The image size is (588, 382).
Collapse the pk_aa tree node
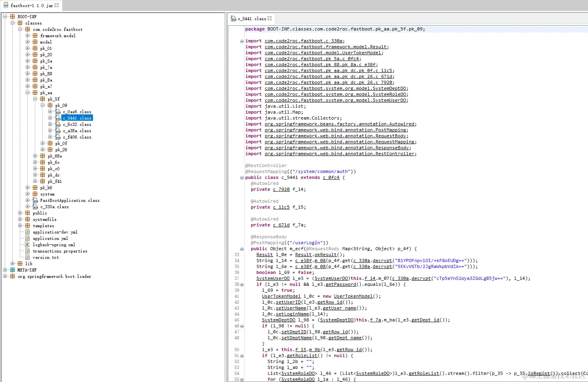[27, 93]
